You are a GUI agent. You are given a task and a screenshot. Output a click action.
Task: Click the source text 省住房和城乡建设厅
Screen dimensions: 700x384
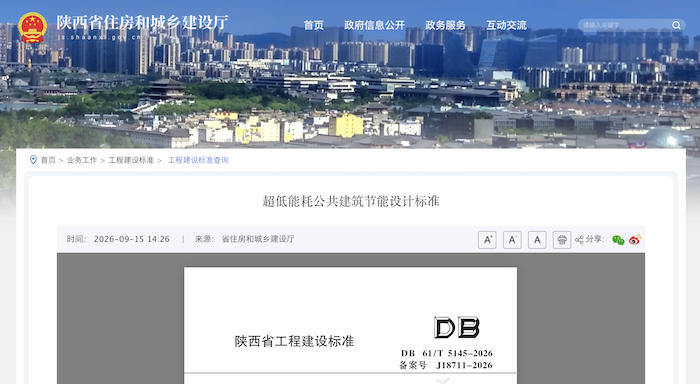pos(258,239)
